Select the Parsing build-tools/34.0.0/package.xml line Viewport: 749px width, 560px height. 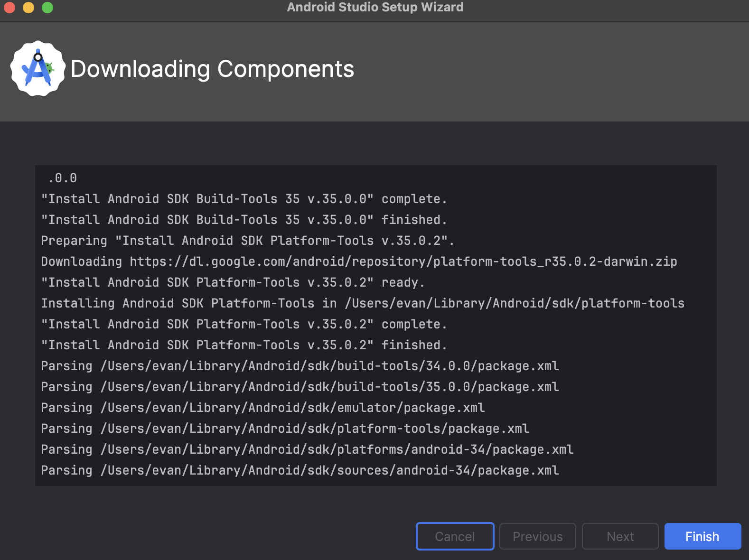300,366
